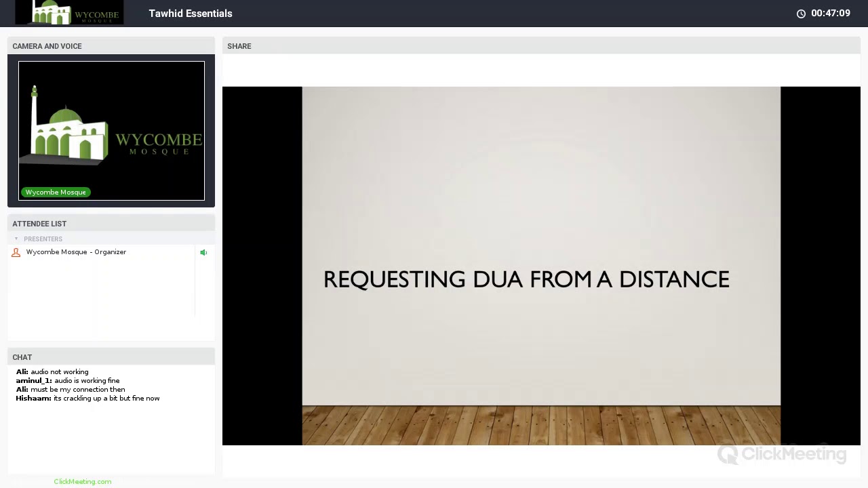Click the Tawhid Essentials room title
Image resolution: width=868 pixels, height=488 pixels.
191,14
